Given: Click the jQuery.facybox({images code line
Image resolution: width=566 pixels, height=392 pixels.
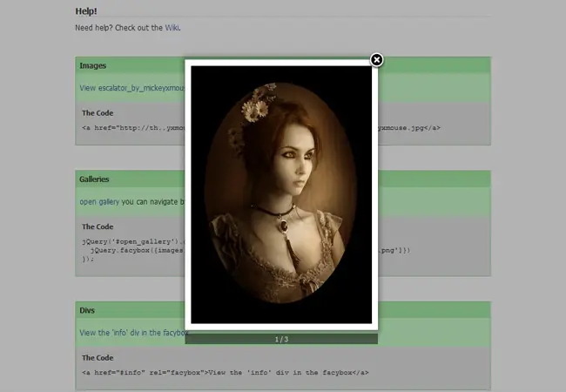Looking at the screenshot, I should (138, 251).
